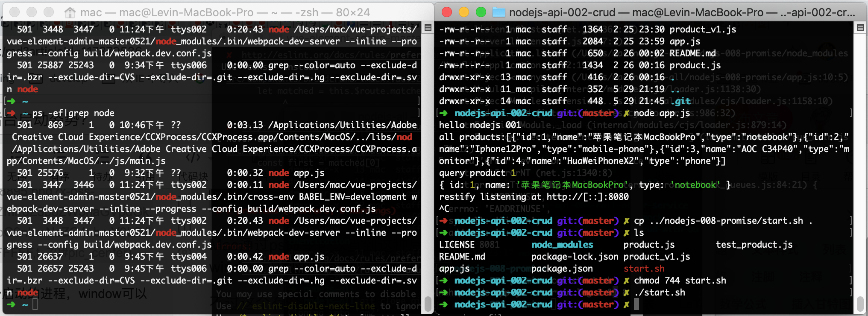The image size is (868, 316).
Task: Click 'README.md' in the 00:02 file listing row
Action: 692,53
